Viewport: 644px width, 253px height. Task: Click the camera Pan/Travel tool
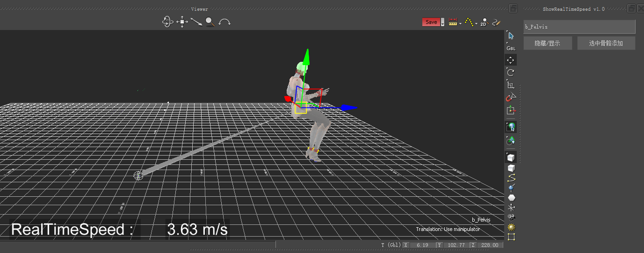(182, 22)
